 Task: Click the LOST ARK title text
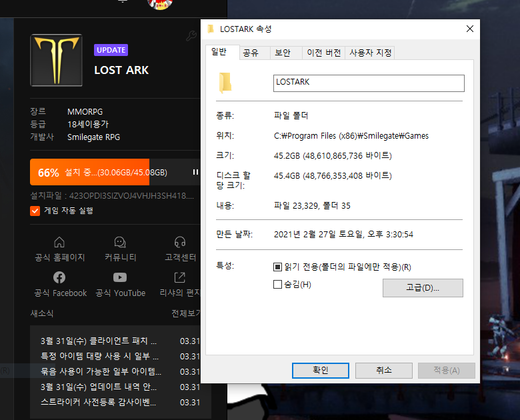tap(121, 70)
